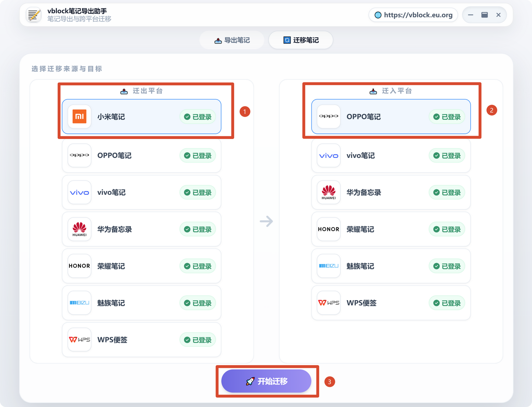This screenshot has width=532, height=407.
Task: Click 已登录 badge for target 魅族笔记
Action: [447, 266]
